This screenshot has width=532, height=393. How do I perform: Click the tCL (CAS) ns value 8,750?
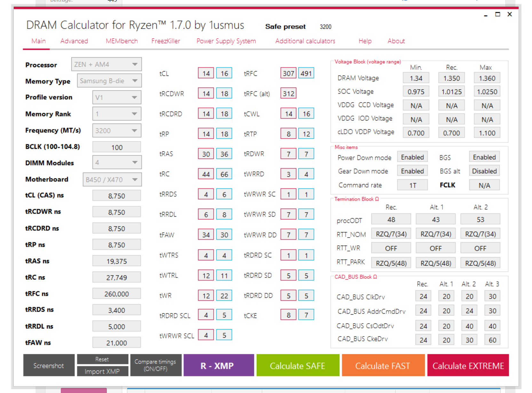click(x=117, y=196)
